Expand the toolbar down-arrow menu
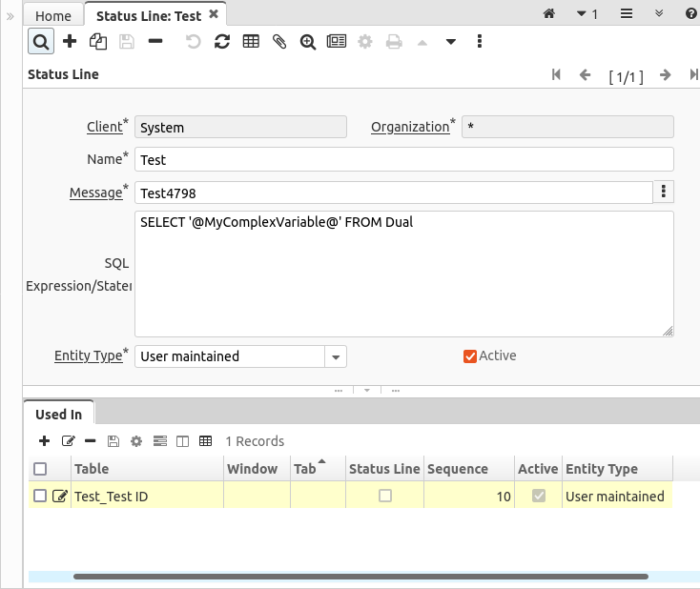The width and height of the screenshot is (700, 589). (451, 42)
